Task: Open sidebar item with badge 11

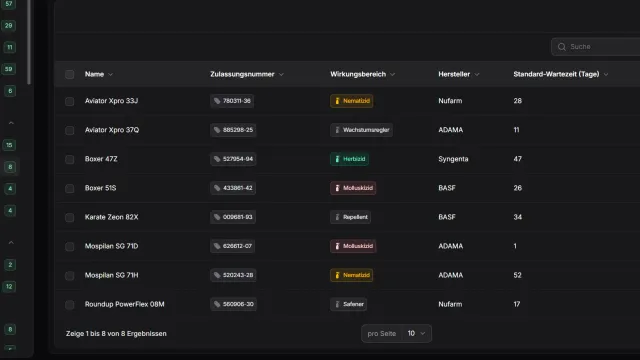Action: pyautogui.click(x=10, y=47)
